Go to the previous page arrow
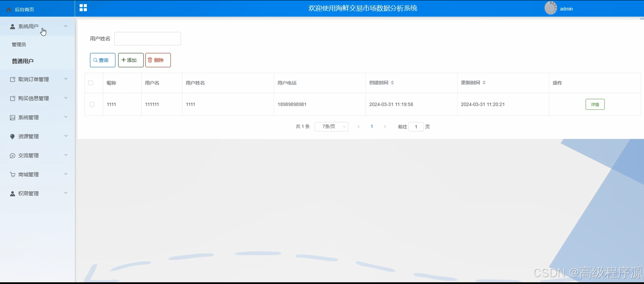This screenshot has height=284, width=644. pos(359,126)
